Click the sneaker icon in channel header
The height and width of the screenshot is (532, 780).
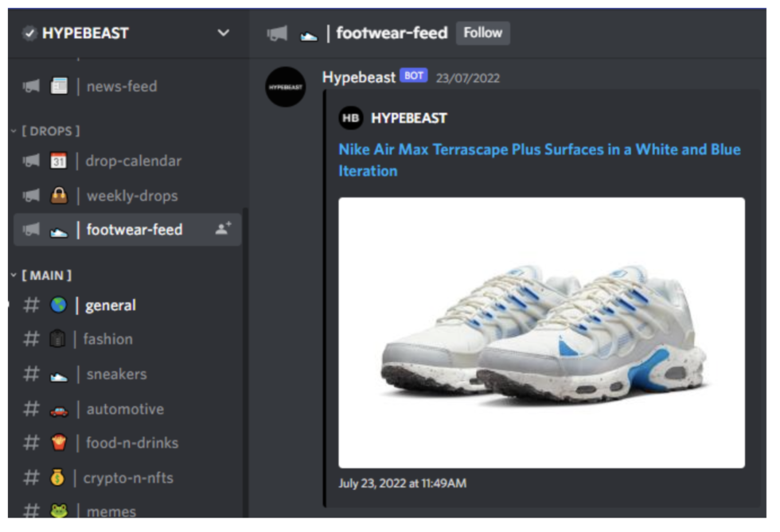click(x=308, y=34)
